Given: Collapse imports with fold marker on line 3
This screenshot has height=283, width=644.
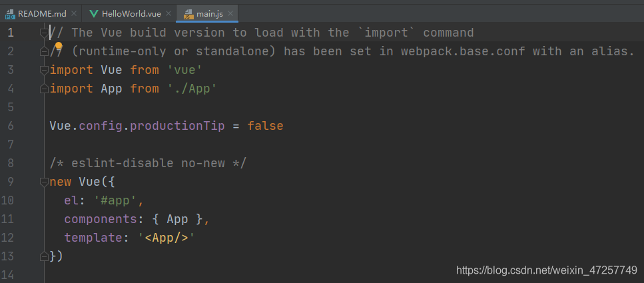Looking at the screenshot, I should [44, 70].
